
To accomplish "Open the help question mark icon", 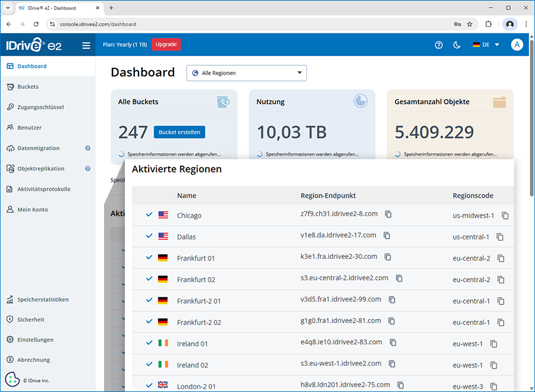I will click(x=439, y=45).
